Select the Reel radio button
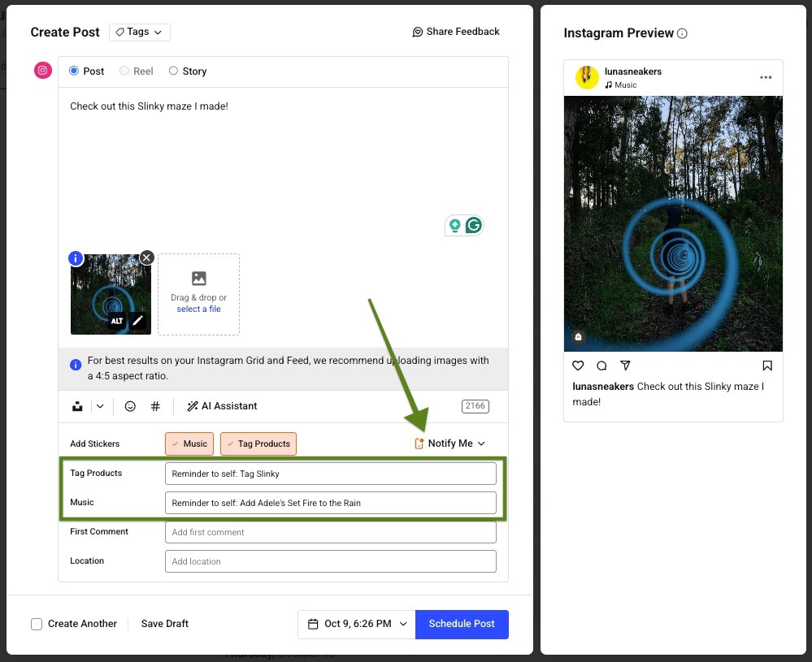Image resolution: width=812 pixels, height=662 pixels. click(x=124, y=71)
